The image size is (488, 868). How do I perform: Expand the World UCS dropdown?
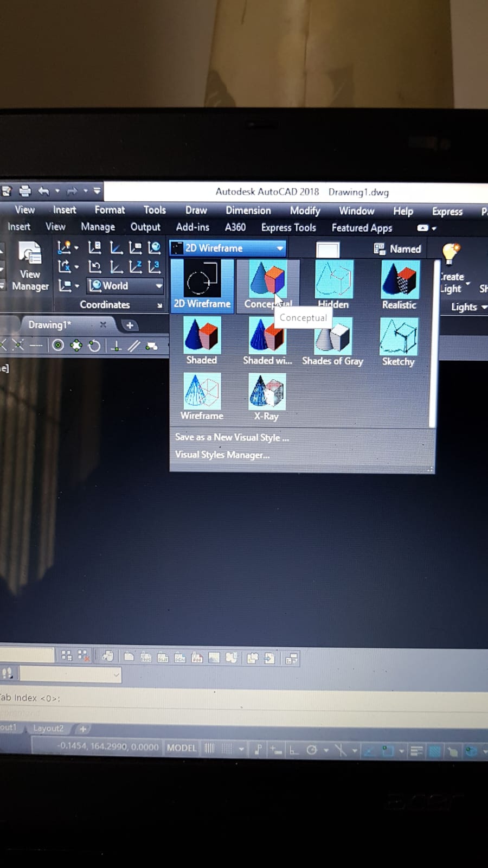pyautogui.click(x=158, y=285)
